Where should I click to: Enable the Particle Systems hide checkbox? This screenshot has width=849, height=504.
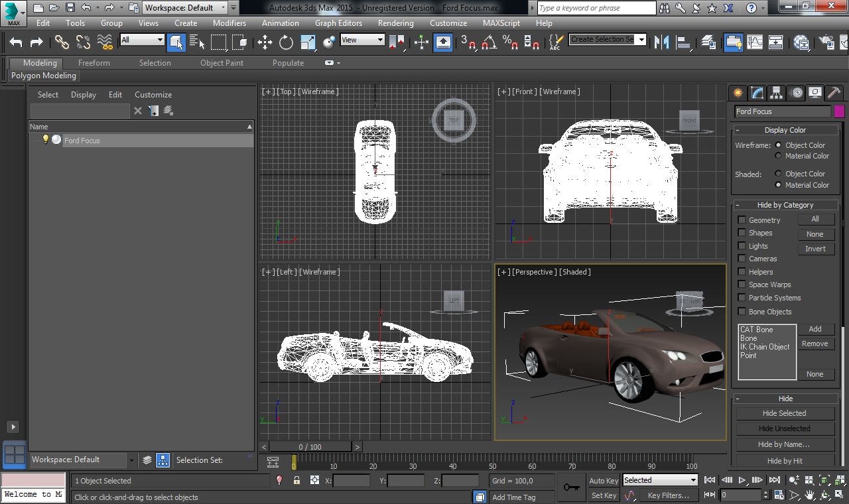click(x=742, y=298)
